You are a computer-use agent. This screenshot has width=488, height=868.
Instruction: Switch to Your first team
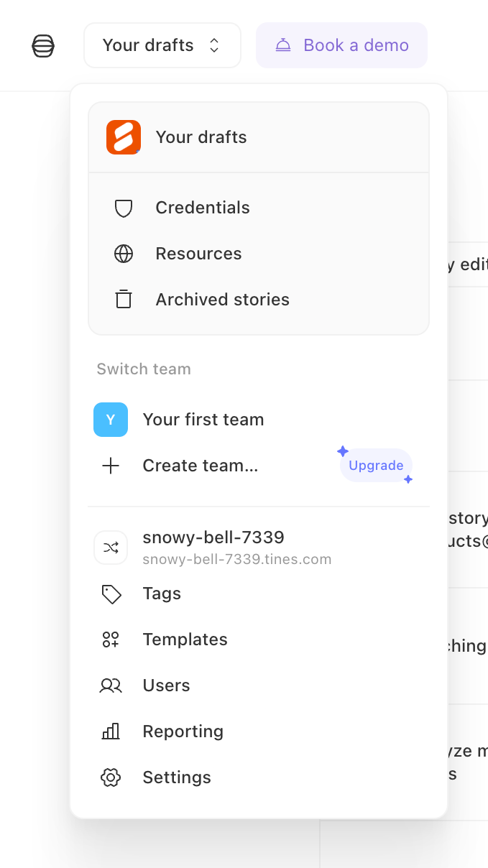coord(203,419)
